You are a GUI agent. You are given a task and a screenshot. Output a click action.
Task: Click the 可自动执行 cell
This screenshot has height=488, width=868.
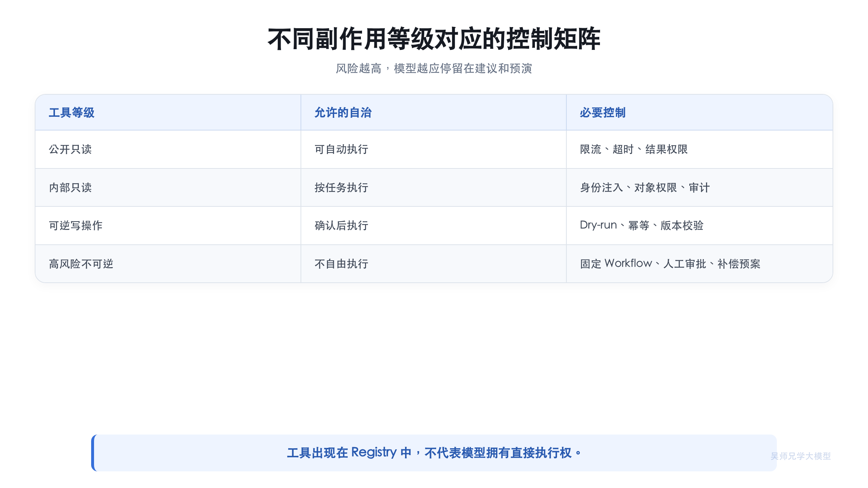[433, 149]
